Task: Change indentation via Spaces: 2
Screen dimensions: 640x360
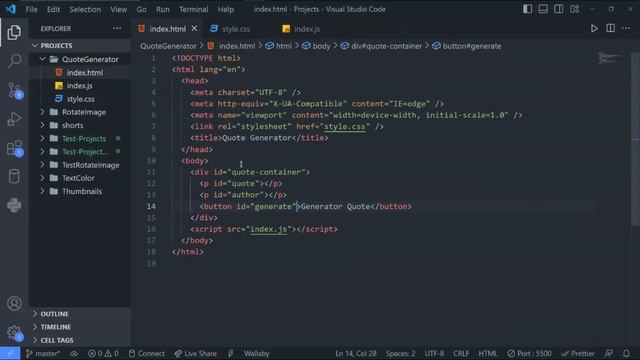Action: coord(400,353)
